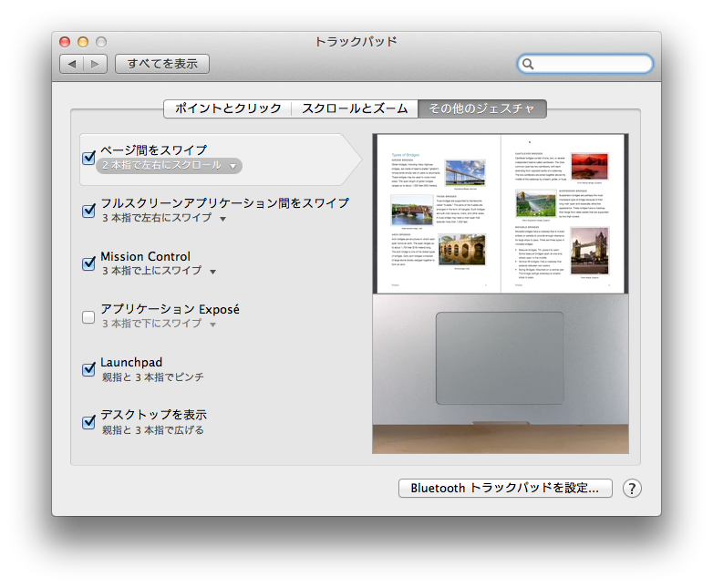This screenshot has height=588, width=713.
Task: Focus the search input field
Action: tap(585, 64)
